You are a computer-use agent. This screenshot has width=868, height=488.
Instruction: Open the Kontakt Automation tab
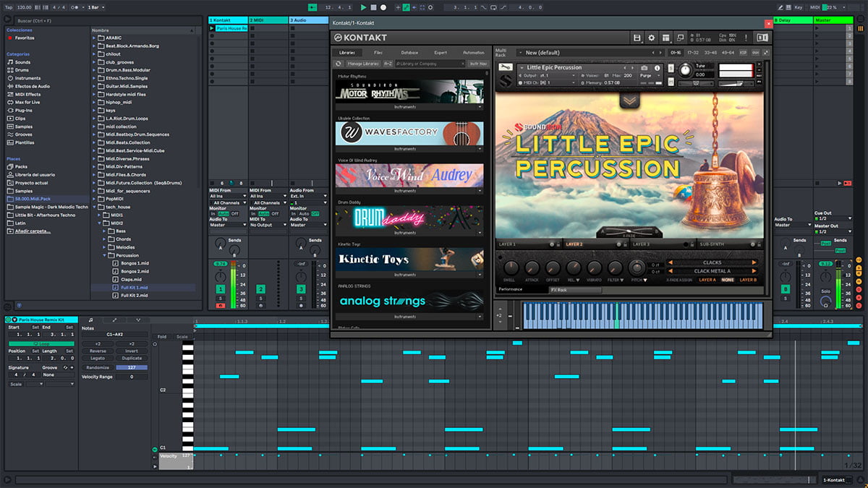click(x=473, y=53)
